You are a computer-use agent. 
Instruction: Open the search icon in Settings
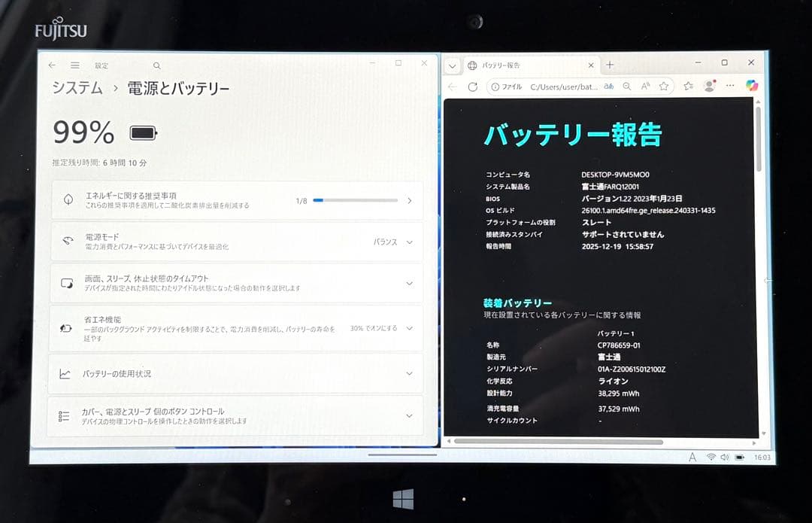[156, 65]
